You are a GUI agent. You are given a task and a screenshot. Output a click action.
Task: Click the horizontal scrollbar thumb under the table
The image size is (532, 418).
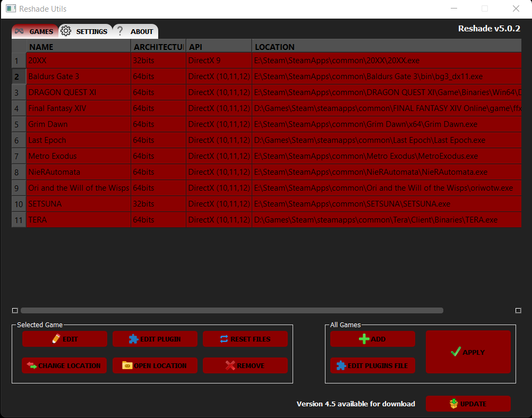click(x=231, y=310)
